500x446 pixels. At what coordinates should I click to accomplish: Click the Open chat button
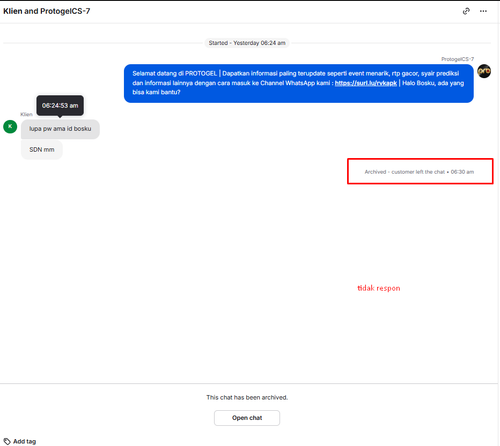click(x=247, y=418)
